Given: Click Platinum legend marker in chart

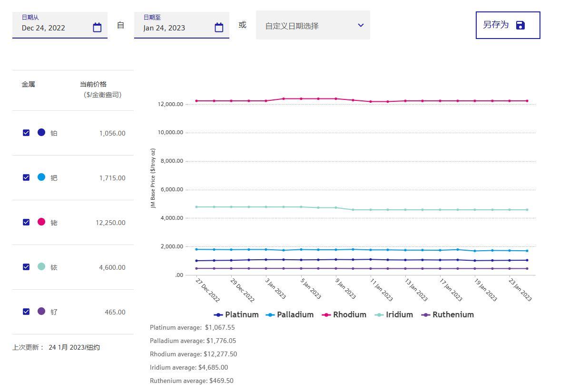Looking at the screenshot, I should click(218, 315).
